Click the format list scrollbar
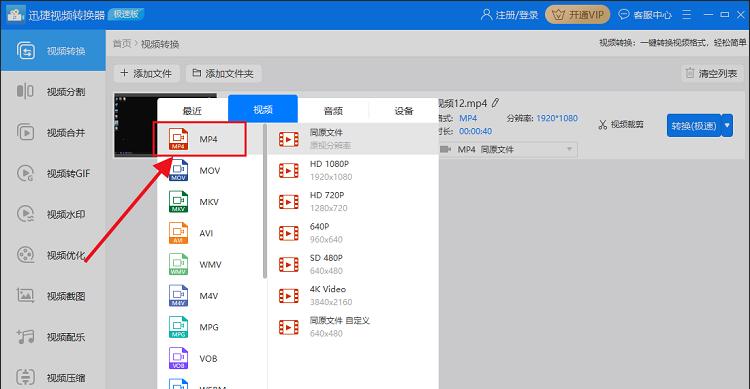The image size is (750, 389). coord(265,201)
